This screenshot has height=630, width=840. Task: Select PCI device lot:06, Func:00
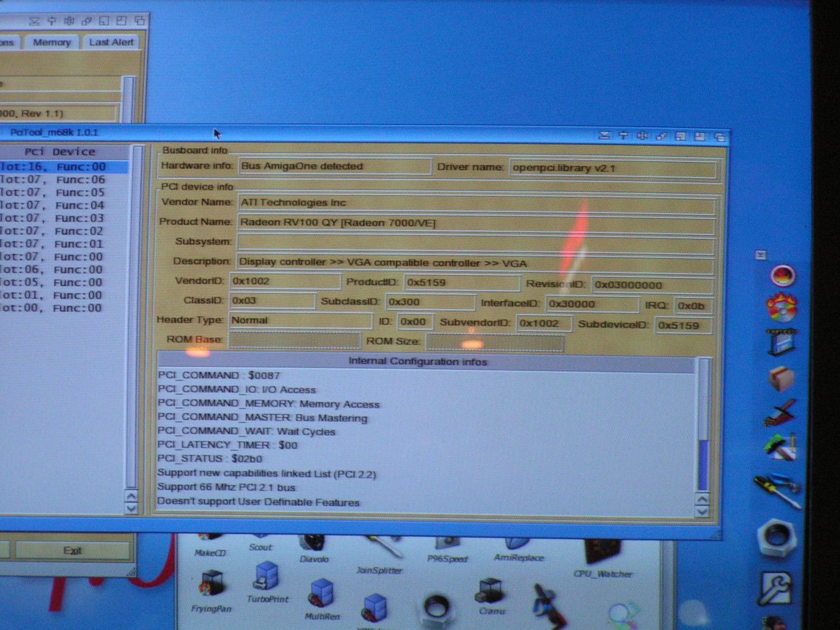click(x=64, y=269)
